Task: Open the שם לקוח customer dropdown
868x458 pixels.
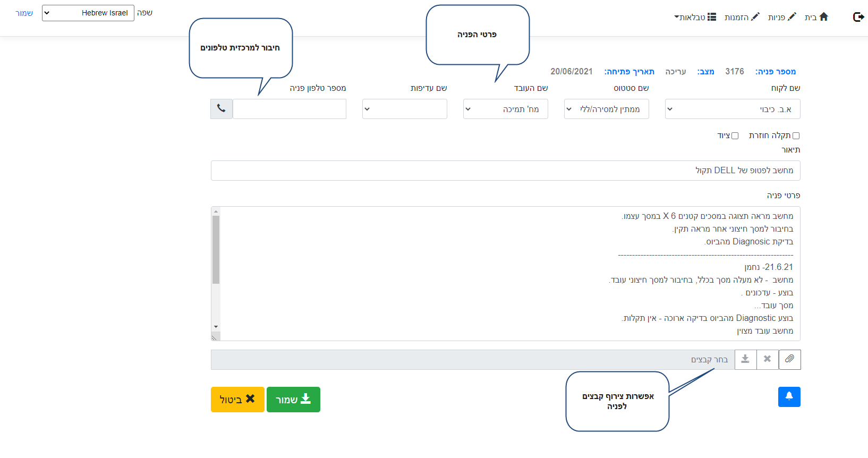Action: click(x=733, y=109)
